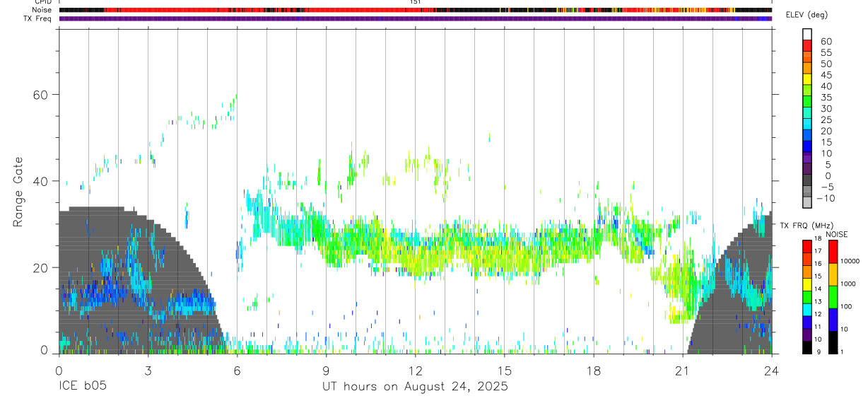
Task: Select the black bottom segment of TX FRQ colorbar
Action: point(807,347)
